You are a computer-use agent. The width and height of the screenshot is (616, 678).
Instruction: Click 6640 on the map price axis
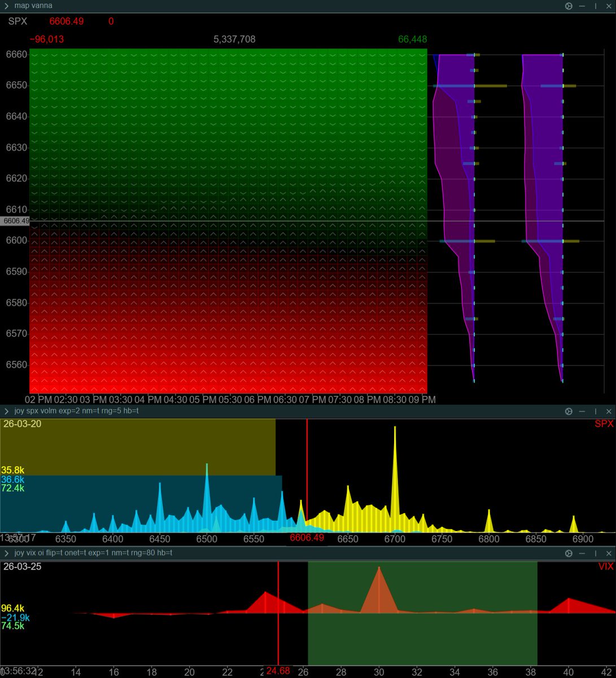(16, 116)
